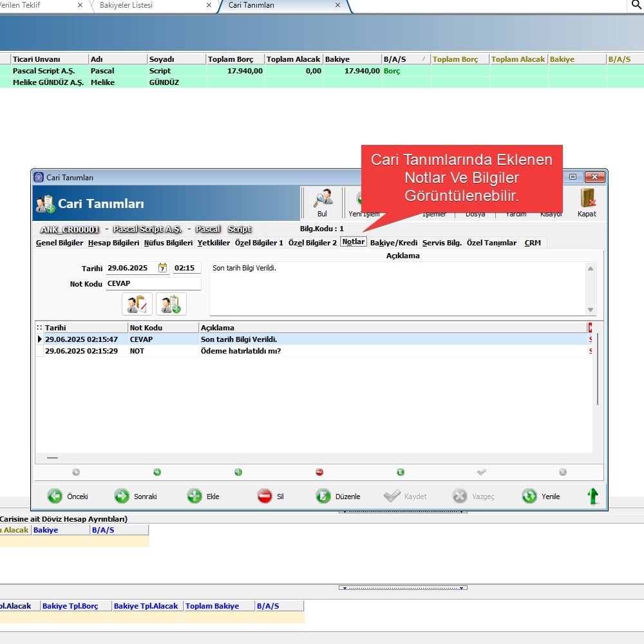Image resolution: width=644 pixels, height=644 pixels.
Task: Click in the Not Kodu input field
Action: 153,283
